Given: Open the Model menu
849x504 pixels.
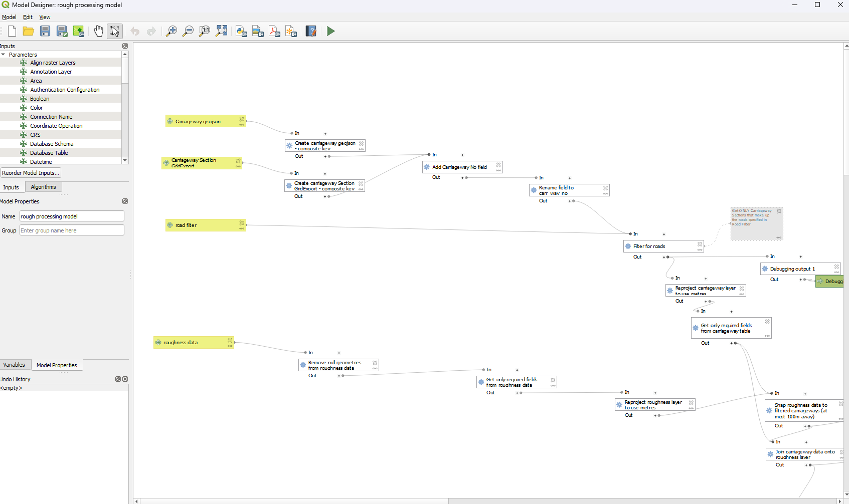Looking at the screenshot, I should pos(9,17).
